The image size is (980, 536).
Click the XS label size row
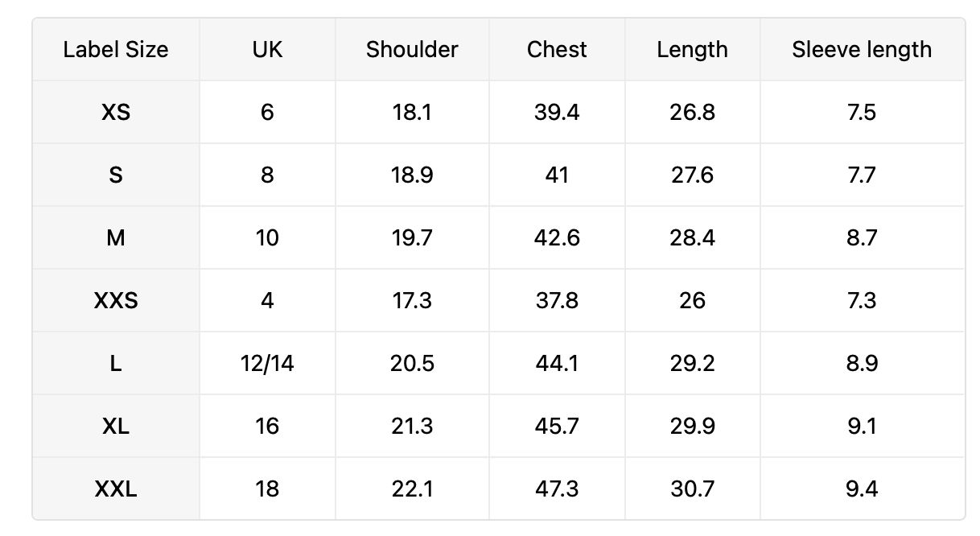pos(499,112)
